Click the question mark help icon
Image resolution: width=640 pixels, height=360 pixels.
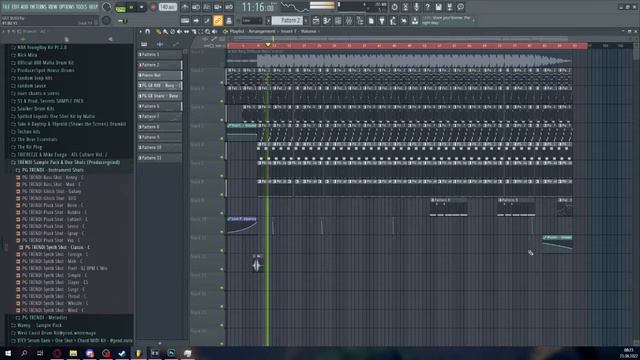[427, 7]
